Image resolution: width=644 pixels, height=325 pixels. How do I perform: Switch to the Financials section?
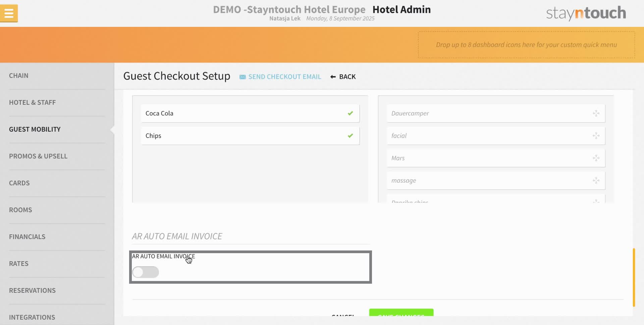pos(27,236)
